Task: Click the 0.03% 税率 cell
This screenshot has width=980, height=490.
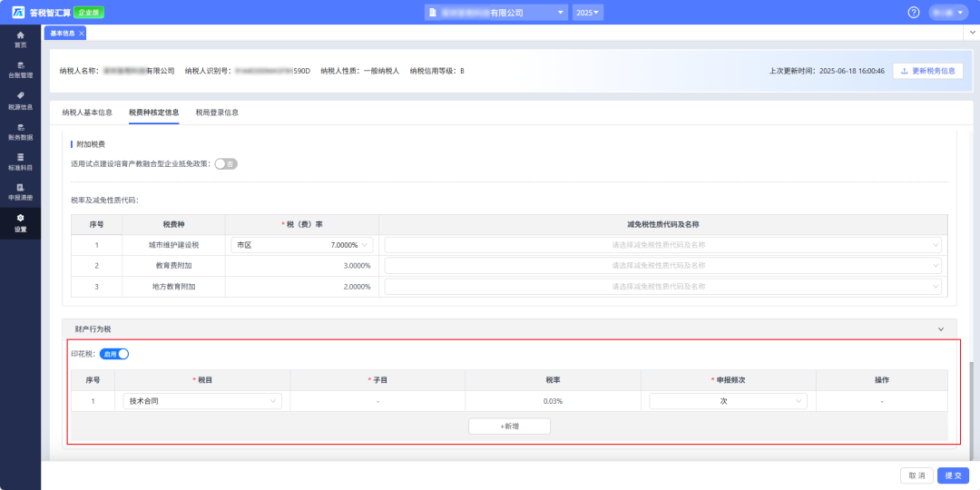Action: (553, 401)
